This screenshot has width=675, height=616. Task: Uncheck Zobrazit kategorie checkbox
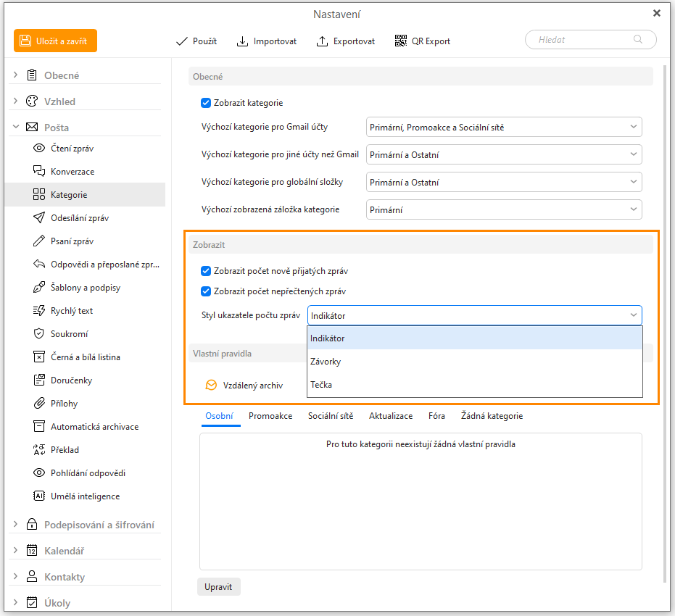pos(206,103)
